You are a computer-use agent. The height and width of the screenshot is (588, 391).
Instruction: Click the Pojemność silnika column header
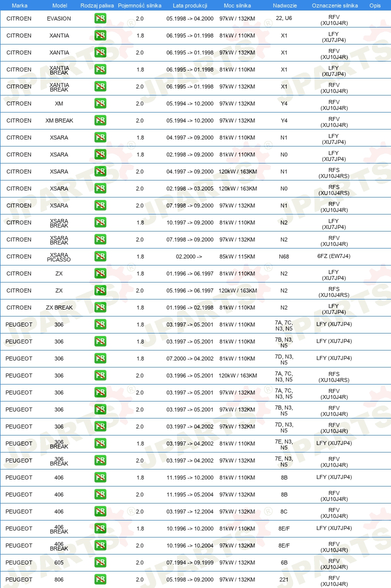[x=139, y=5]
